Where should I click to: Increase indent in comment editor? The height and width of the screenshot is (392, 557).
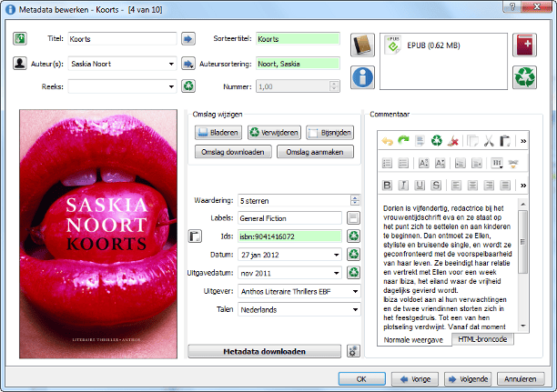tap(460, 164)
